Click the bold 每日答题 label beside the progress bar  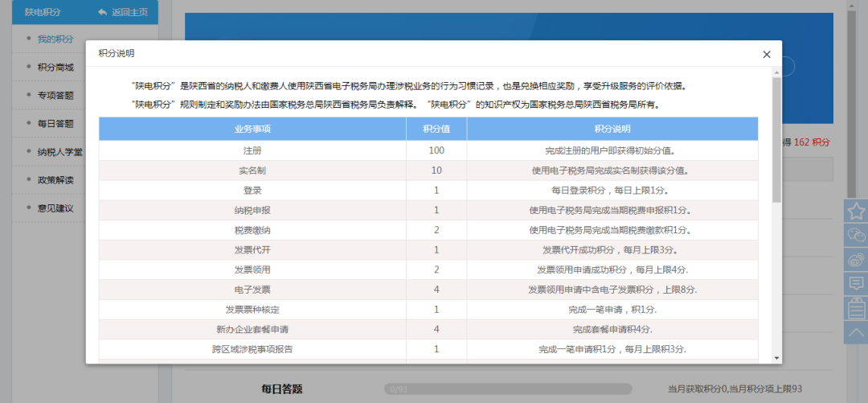pyautogui.click(x=282, y=389)
